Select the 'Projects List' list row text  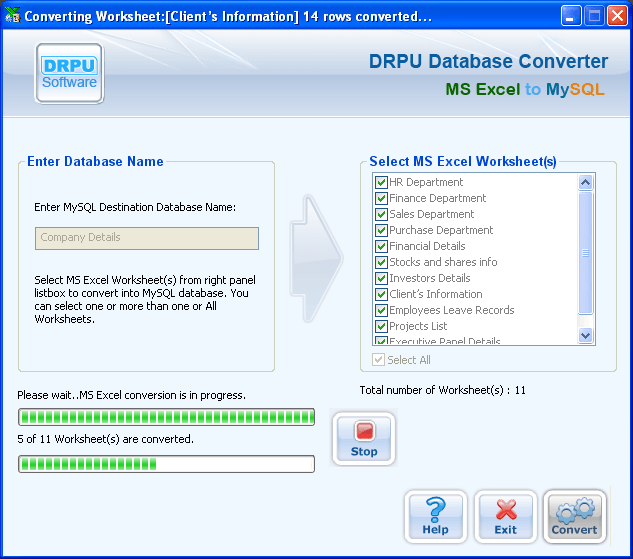point(418,326)
